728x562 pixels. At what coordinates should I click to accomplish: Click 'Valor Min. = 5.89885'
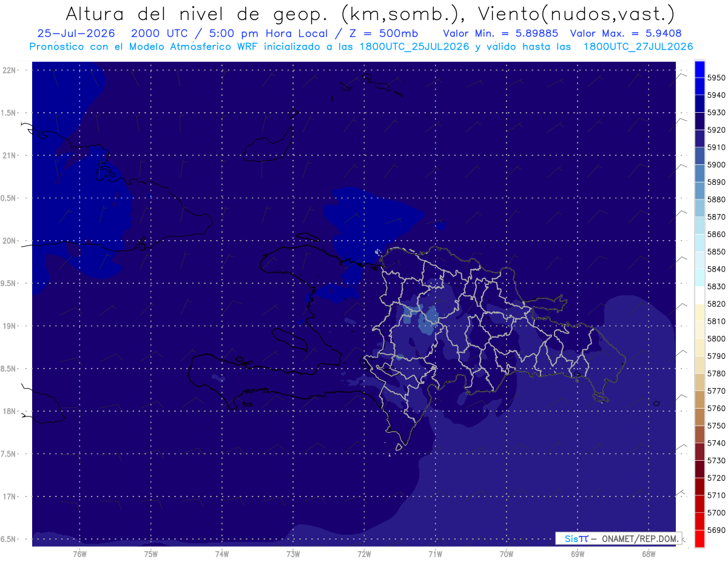coord(500,33)
